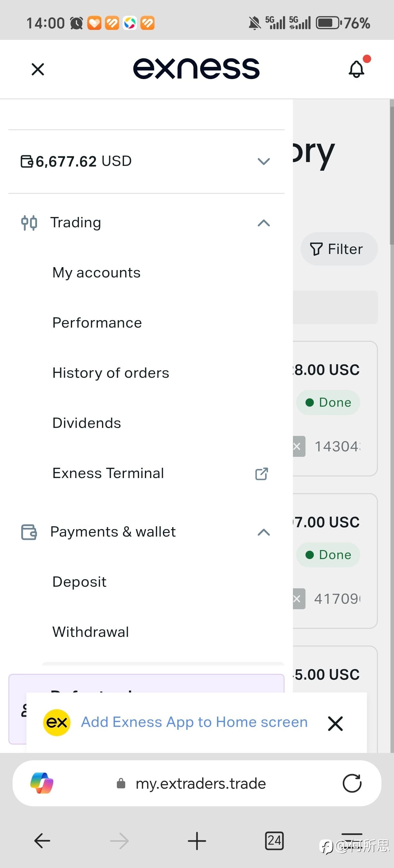Viewport: 394px width, 868px height.
Task: Reload the page with refresh icon
Action: 352,783
